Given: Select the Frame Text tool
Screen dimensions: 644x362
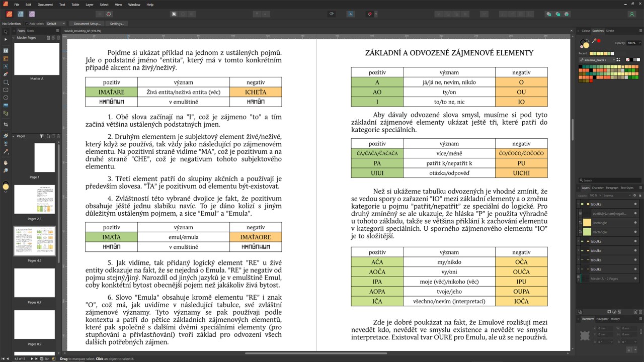Looking at the screenshot, I should pos(6,51).
